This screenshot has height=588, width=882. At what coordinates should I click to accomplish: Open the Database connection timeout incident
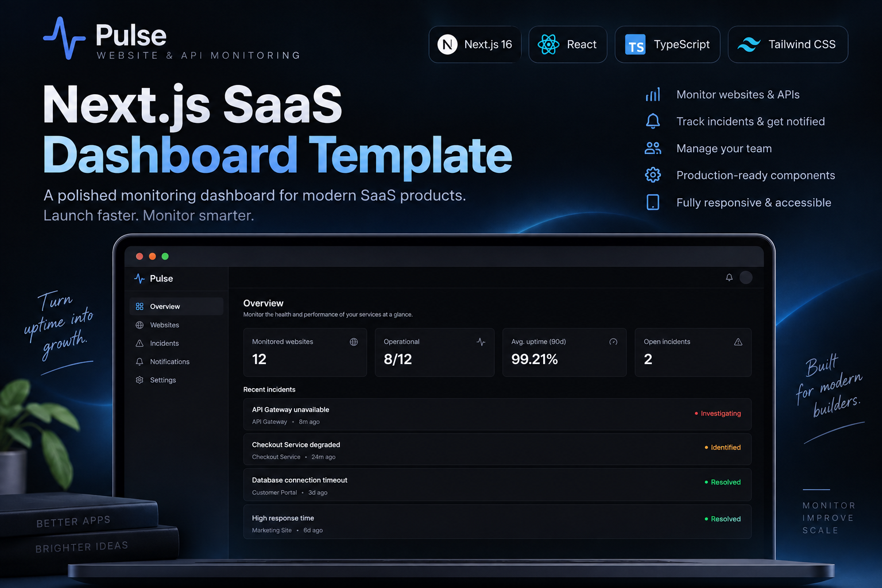pos(497,485)
